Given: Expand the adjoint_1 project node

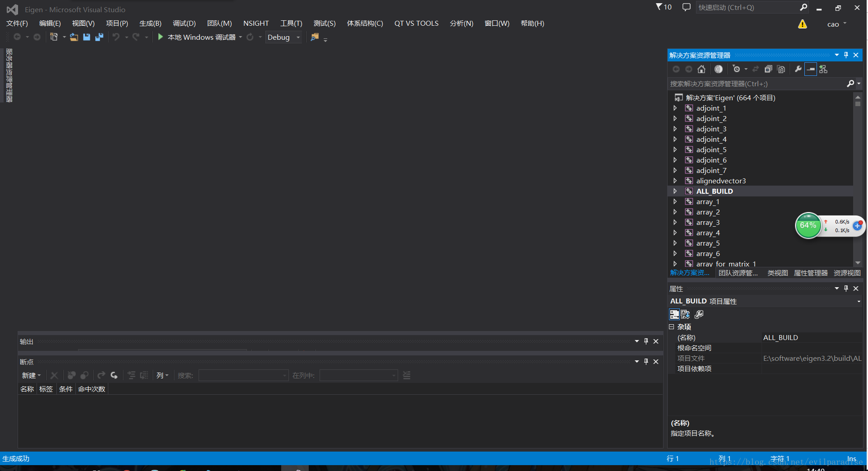Looking at the screenshot, I should coord(675,108).
